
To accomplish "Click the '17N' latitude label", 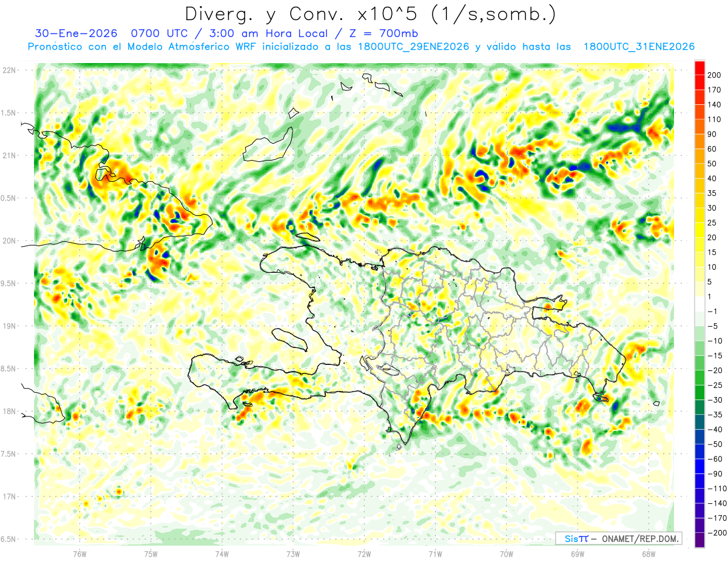I will click(8, 497).
